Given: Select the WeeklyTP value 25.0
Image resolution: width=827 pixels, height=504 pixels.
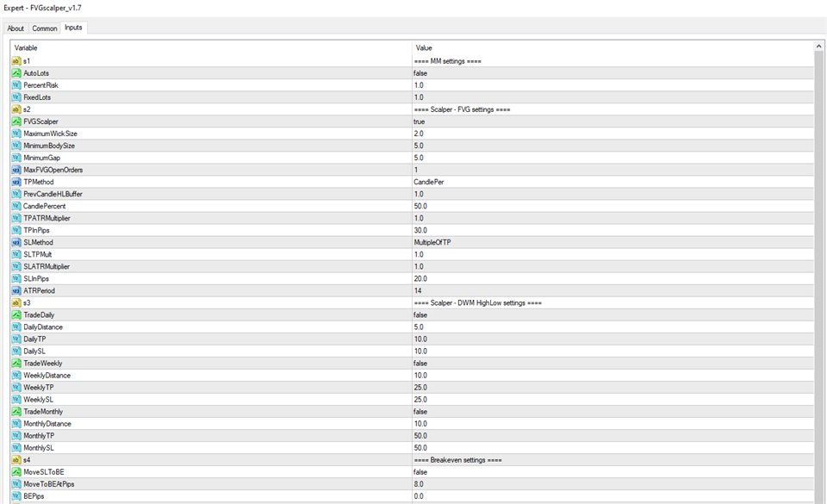Looking at the screenshot, I should click(420, 388).
